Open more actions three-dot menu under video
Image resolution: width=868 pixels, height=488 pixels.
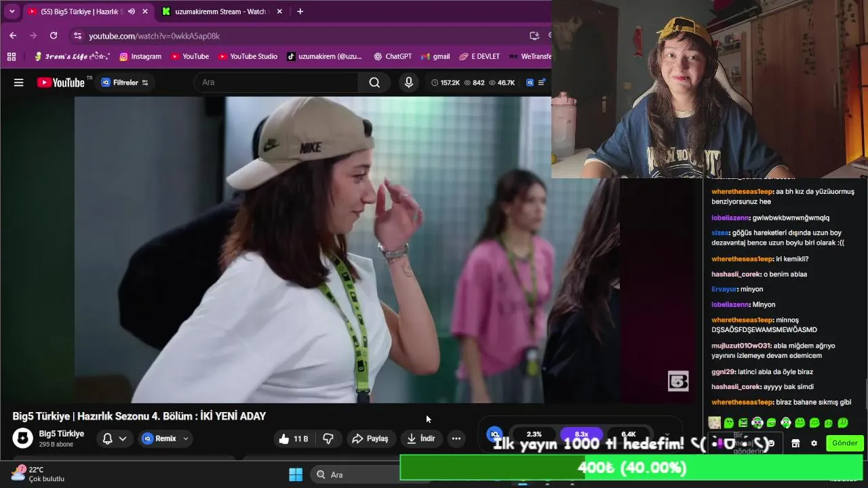tap(456, 439)
